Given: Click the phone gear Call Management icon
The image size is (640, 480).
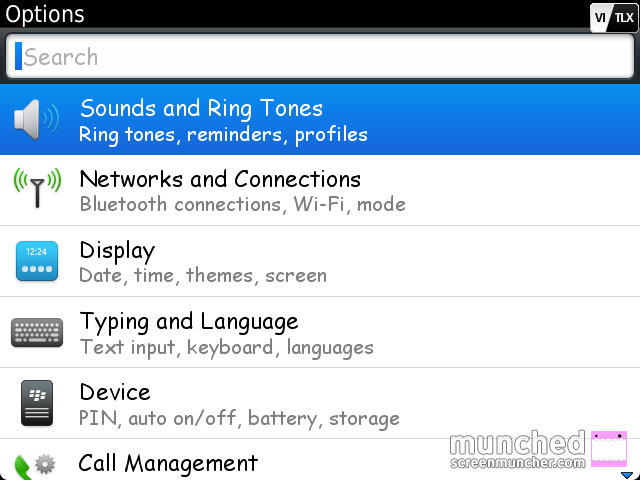Looking at the screenshot, I should tap(35, 466).
